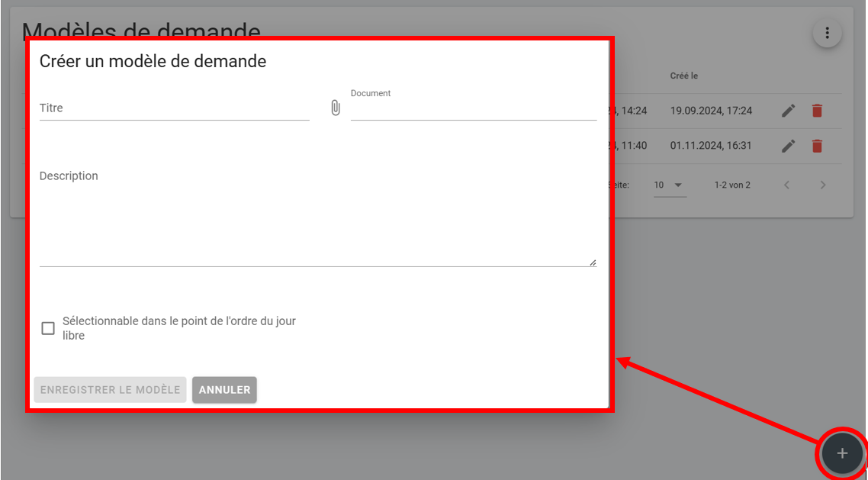
Task: Delete the model created 01.11.2024
Action: 817,146
